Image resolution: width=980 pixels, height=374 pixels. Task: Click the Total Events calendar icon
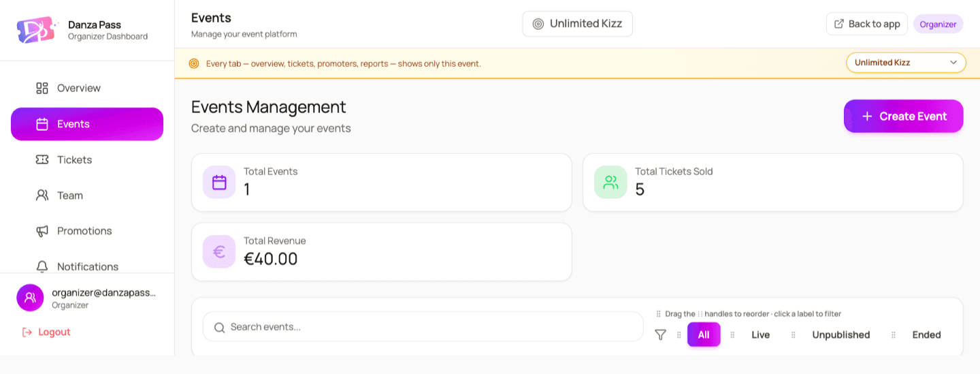tap(219, 182)
